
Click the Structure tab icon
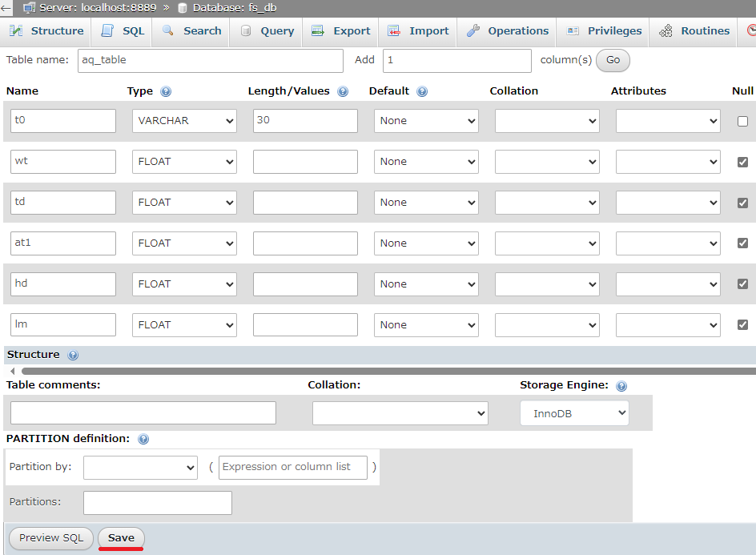16,31
